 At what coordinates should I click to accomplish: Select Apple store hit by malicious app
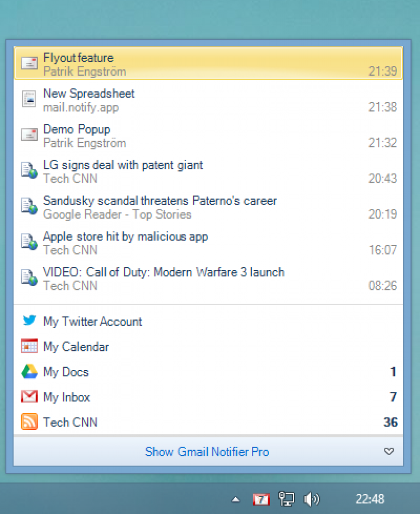pyautogui.click(x=125, y=237)
